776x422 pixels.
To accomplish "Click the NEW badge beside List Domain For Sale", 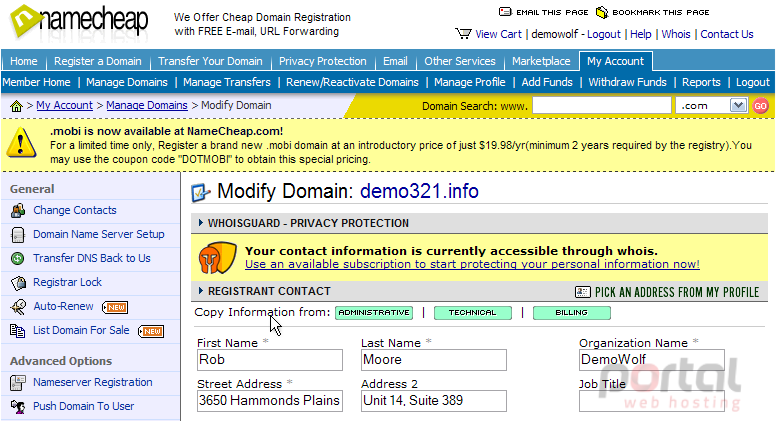I will (151, 331).
